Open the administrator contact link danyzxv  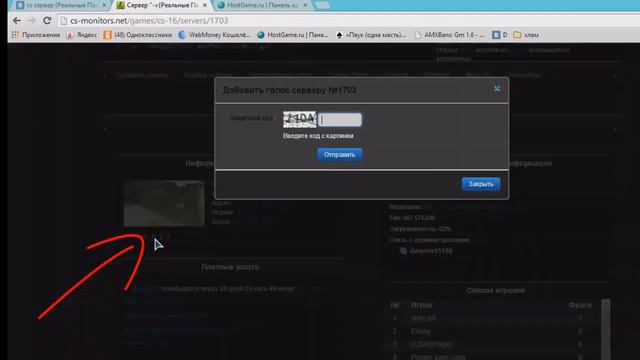(431, 251)
